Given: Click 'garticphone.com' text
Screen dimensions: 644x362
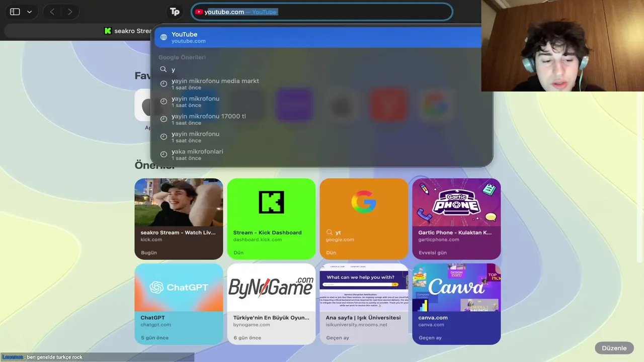Looking at the screenshot, I should (x=439, y=240).
